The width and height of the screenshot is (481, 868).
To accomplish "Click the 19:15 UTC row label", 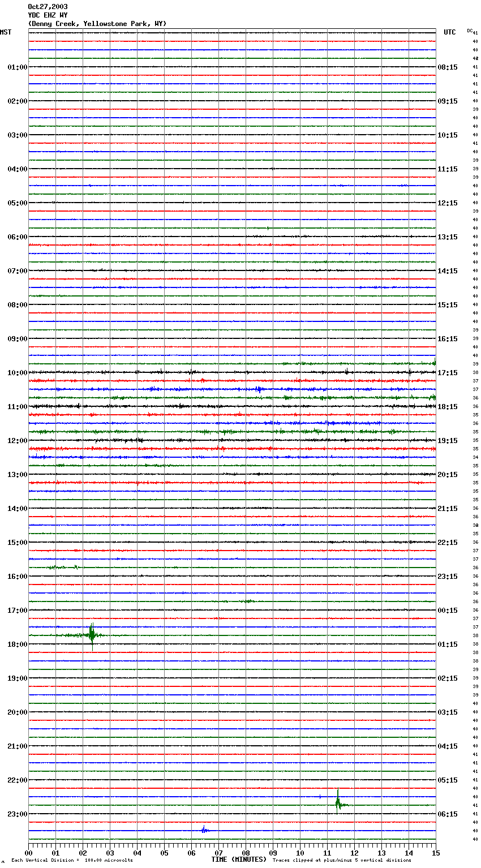I will click(x=448, y=441).
